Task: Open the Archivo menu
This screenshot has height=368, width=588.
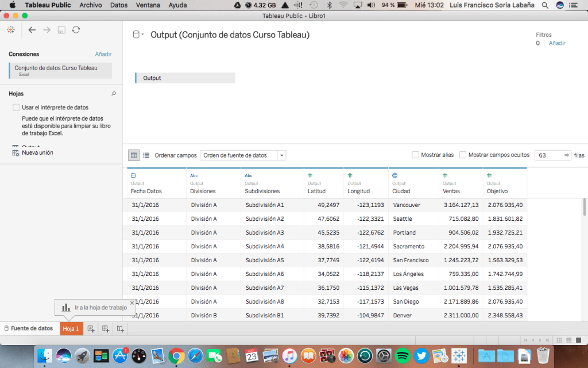Action: tap(91, 5)
